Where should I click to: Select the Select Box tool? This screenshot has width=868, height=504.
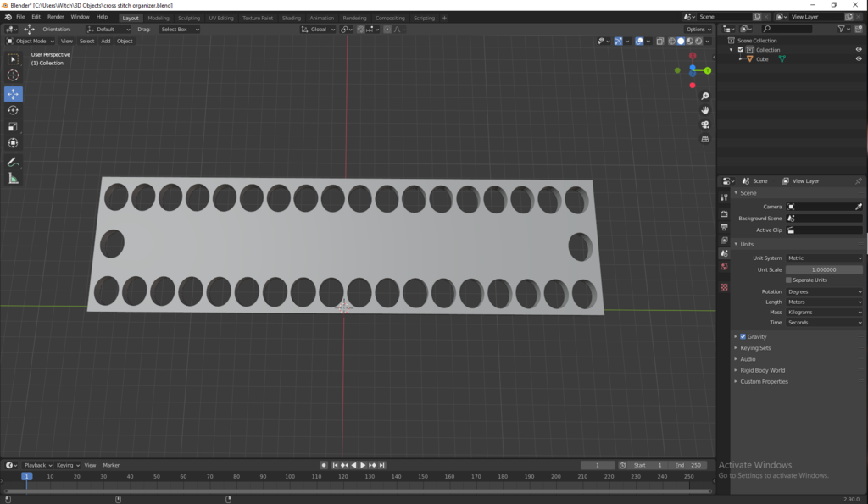pyautogui.click(x=13, y=59)
